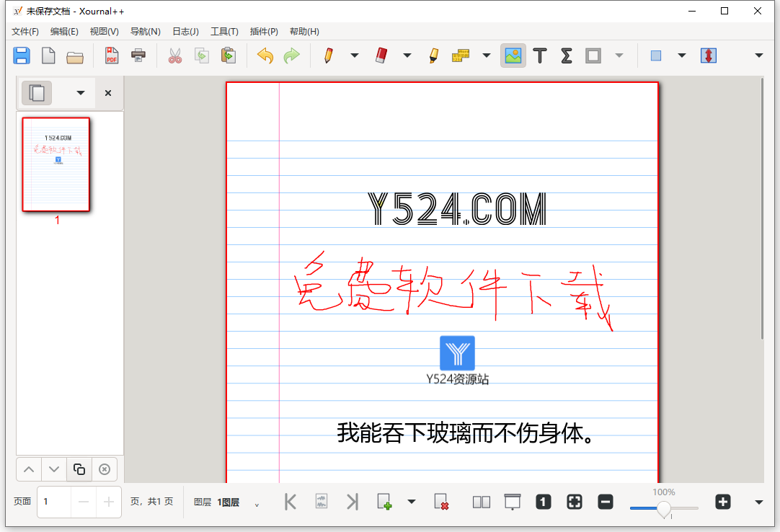The image size is (780, 532).
Task: Open the 插件(P) menu
Action: click(264, 31)
